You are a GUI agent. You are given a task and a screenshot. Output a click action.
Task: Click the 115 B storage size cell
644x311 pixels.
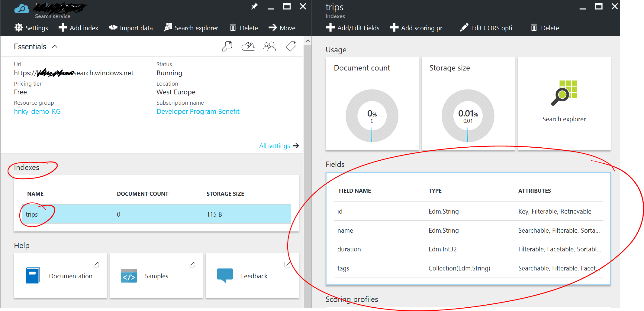point(214,214)
